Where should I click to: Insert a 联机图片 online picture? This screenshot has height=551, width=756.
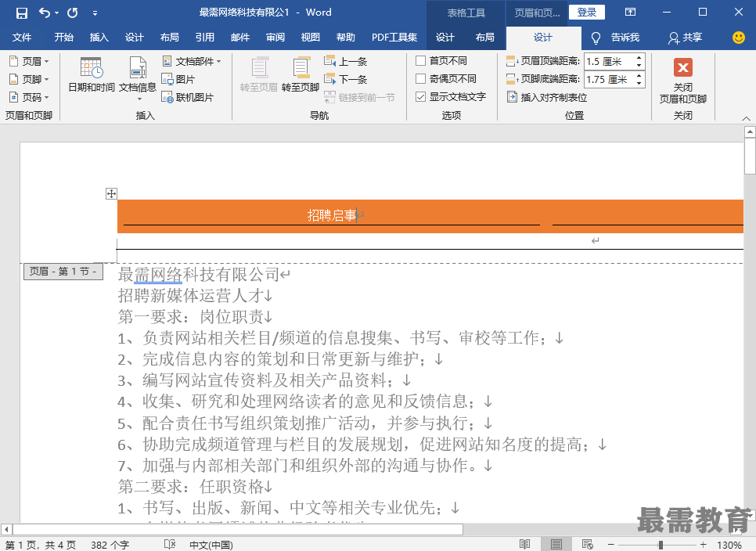188,97
